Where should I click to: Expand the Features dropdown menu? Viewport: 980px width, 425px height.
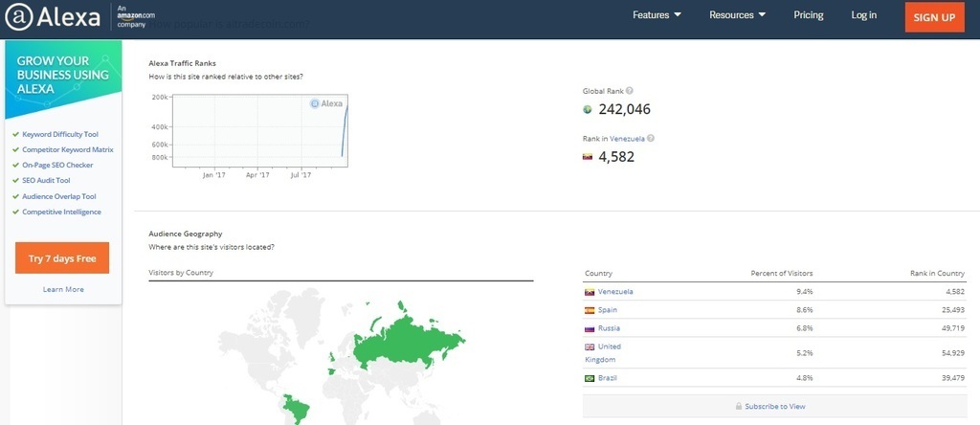pos(657,15)
